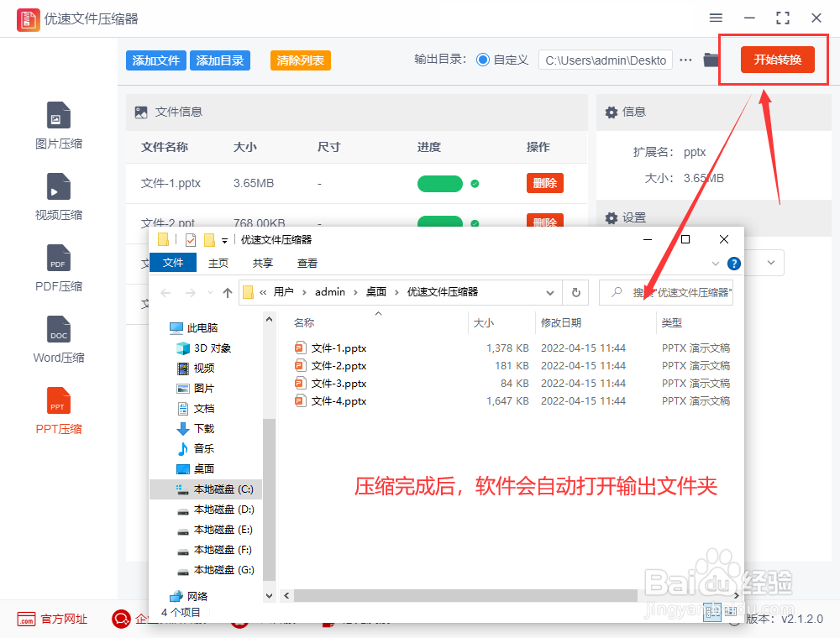Click the 官方网址 official website link
The width and height of the screenshot is (840, 638).
52,620
